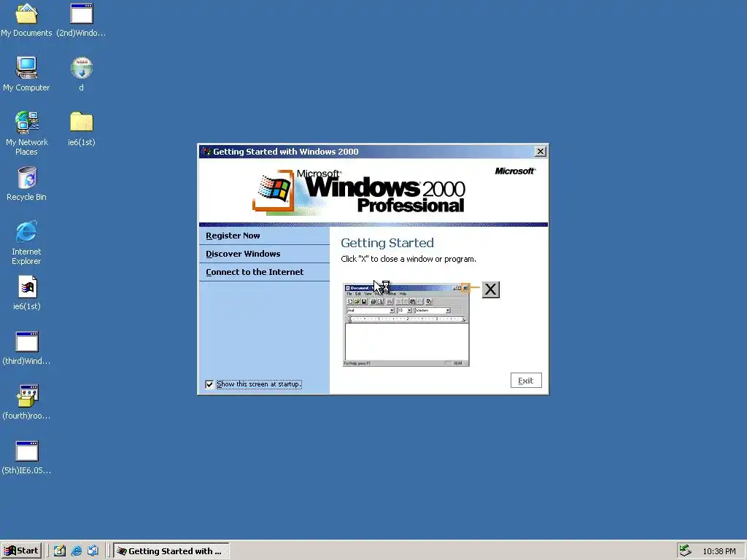This screenshot has height=560, width=747.
Task: Click the Getting Started heading text
Action: tap(387, 243)
